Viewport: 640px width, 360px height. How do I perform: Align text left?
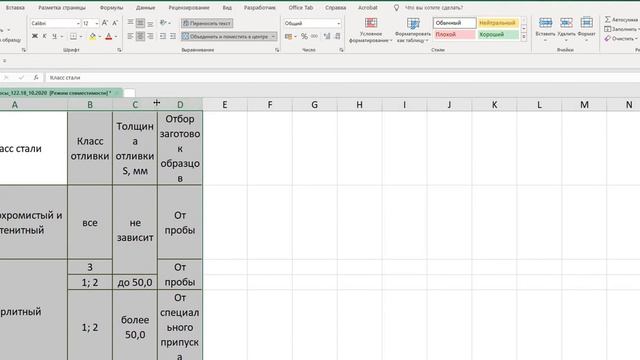[x=131, y=36]
